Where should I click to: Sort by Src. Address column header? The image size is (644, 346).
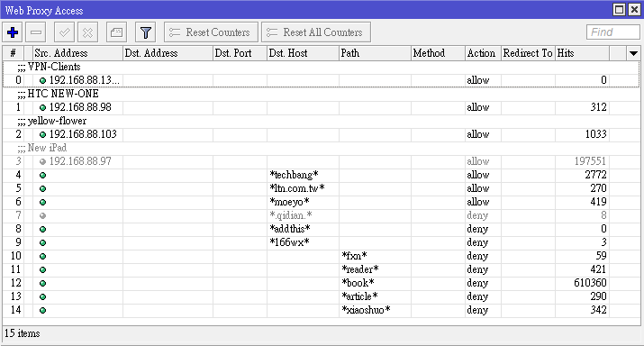tap(77, 53)
